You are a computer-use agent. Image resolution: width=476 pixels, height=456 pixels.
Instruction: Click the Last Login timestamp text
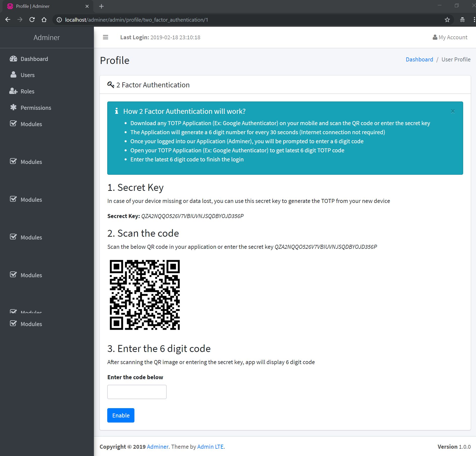(175, 37)
